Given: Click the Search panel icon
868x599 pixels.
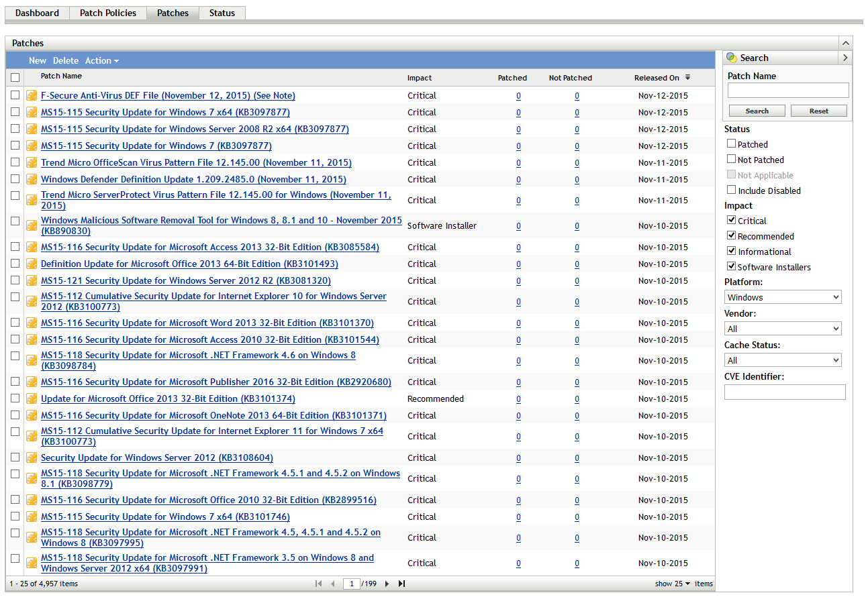Looking at the screenshot, I should point(732,58).
